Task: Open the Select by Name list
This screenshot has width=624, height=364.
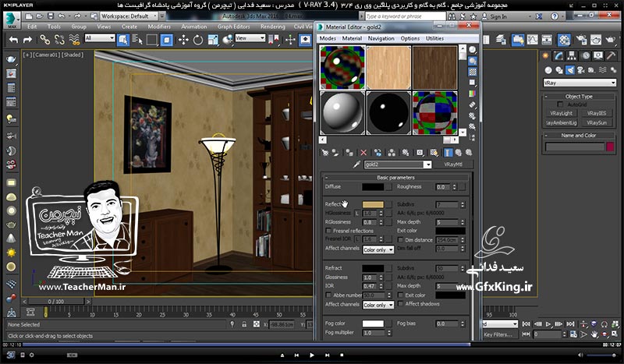Action: tap(137, 40)
